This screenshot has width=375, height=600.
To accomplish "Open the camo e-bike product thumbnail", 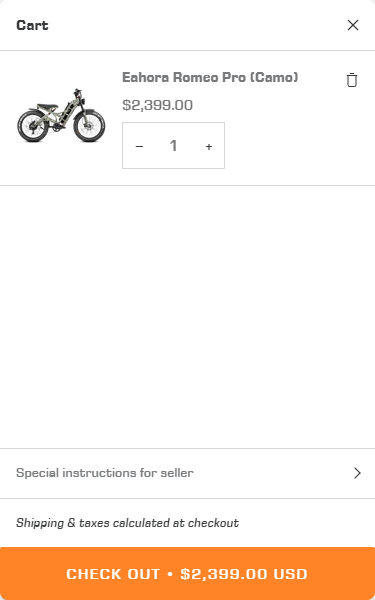I will pyautogui.click(x=61, y=116).
